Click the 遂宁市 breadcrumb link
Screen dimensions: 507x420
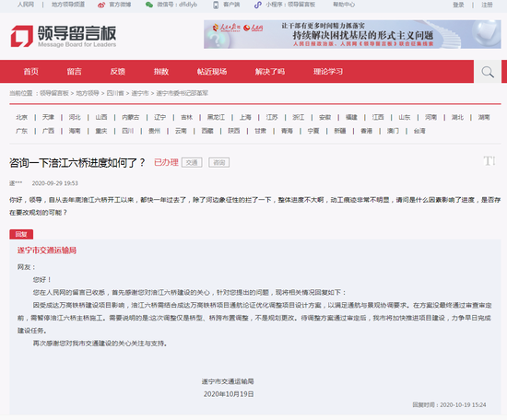click(140, 93)
